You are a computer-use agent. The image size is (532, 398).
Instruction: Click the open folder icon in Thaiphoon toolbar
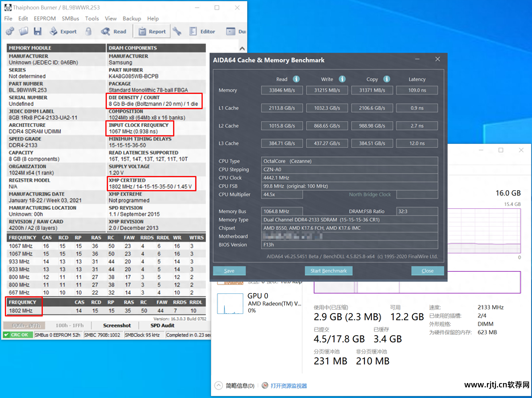(24, 31)
